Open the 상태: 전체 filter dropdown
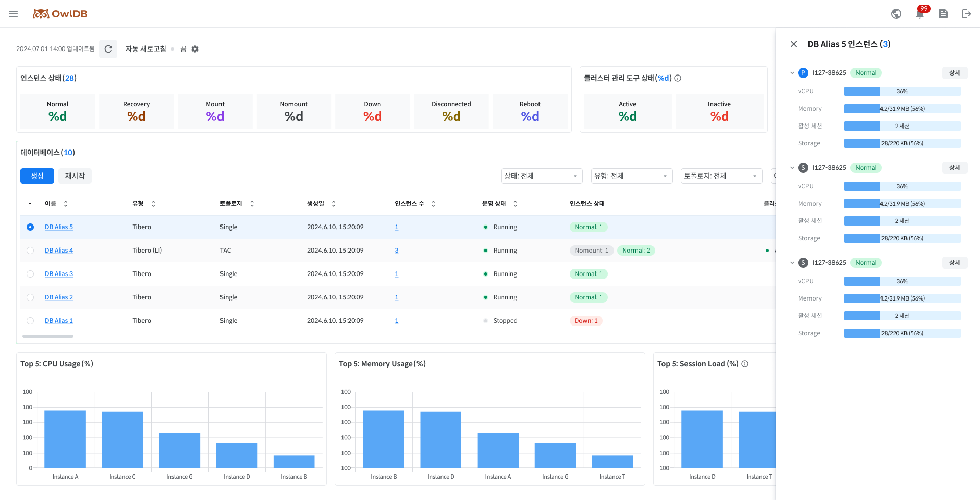Screen dimensions: 980x500 [x=541, y=176]
